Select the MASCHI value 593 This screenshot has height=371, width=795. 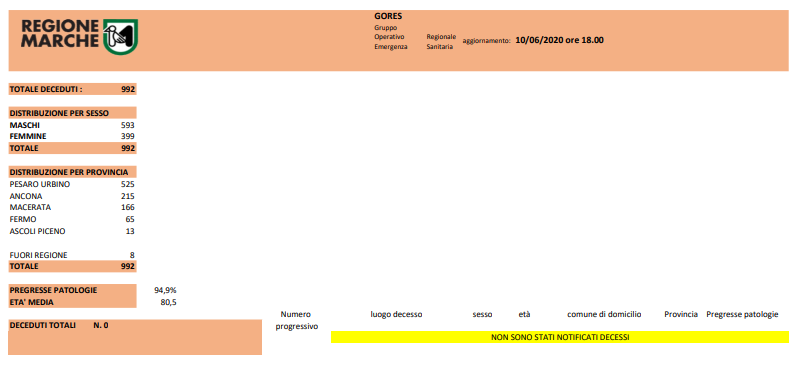128,125
